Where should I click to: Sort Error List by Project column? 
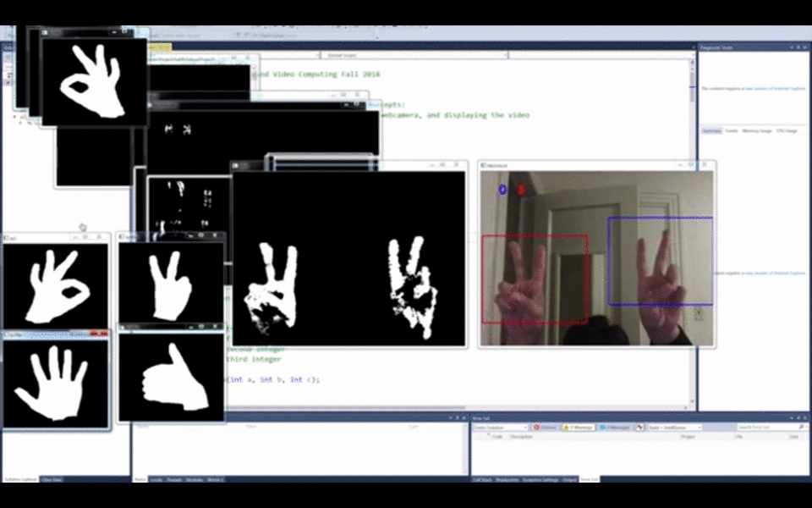[688, 437]
